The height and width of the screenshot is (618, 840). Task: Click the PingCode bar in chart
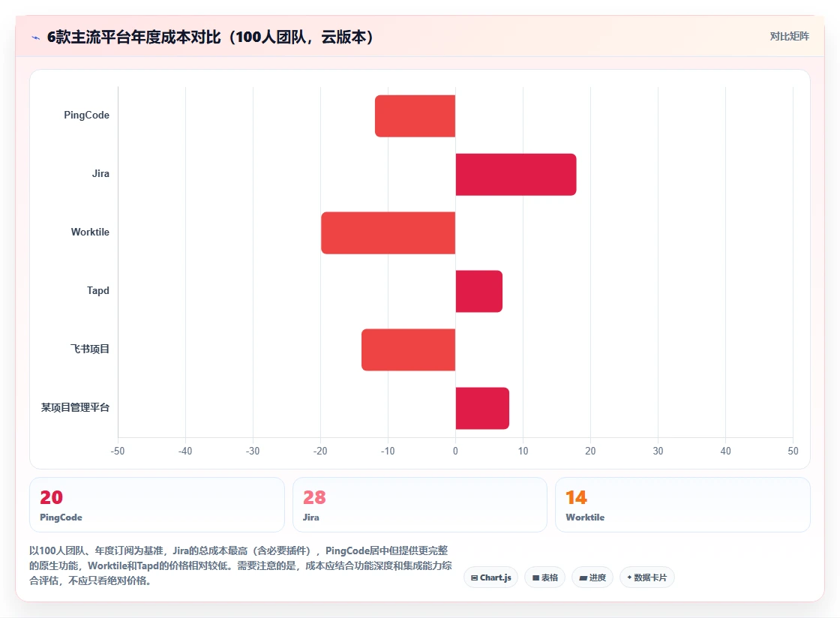click(x=415, y=115)
